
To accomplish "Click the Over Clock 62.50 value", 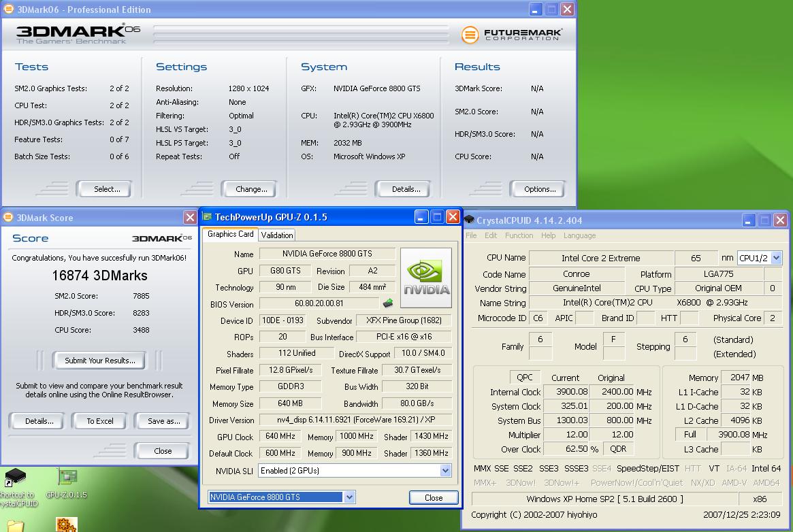I will [x=568, y=448].
